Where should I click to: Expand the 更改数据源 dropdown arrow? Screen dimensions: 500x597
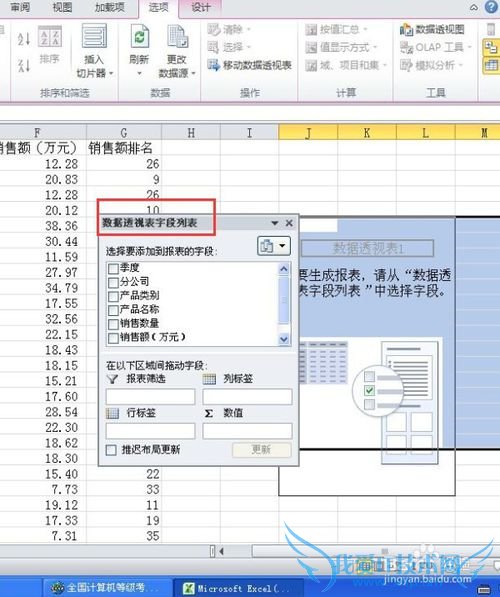pos(193,73)
